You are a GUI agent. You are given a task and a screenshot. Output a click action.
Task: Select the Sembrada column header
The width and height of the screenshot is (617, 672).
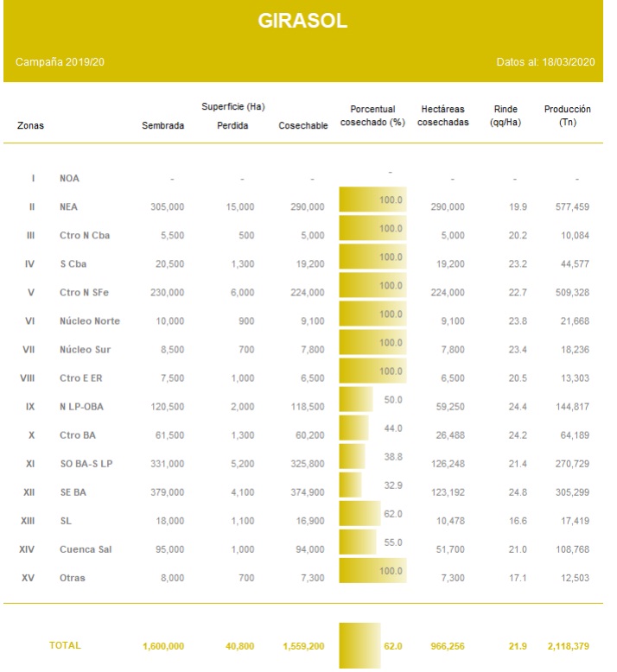[162, 126]
